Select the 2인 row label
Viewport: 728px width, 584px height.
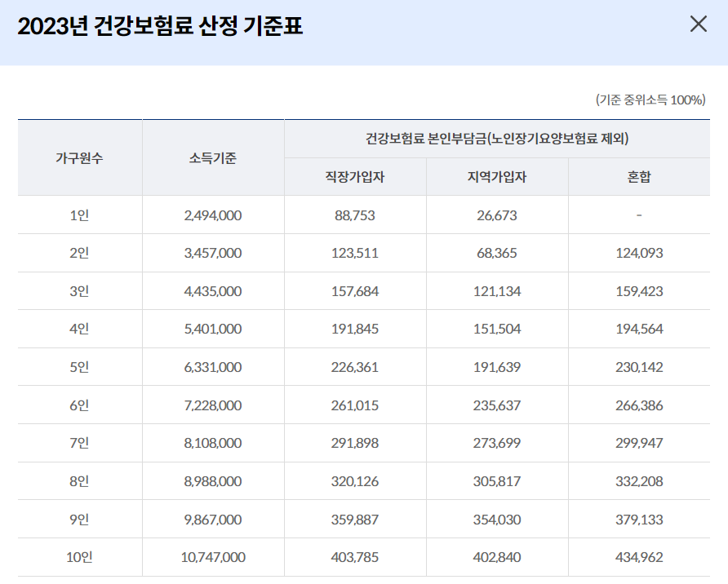[79, 254]
